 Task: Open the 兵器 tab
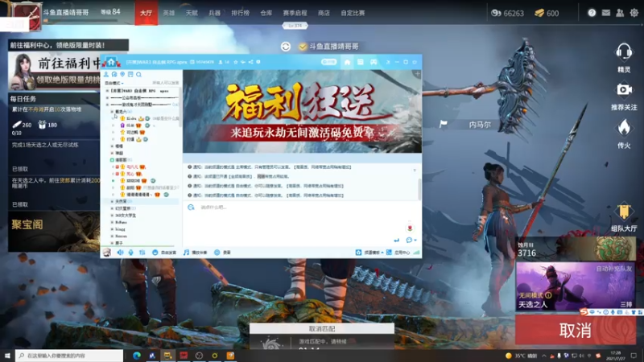click(215, 13)
